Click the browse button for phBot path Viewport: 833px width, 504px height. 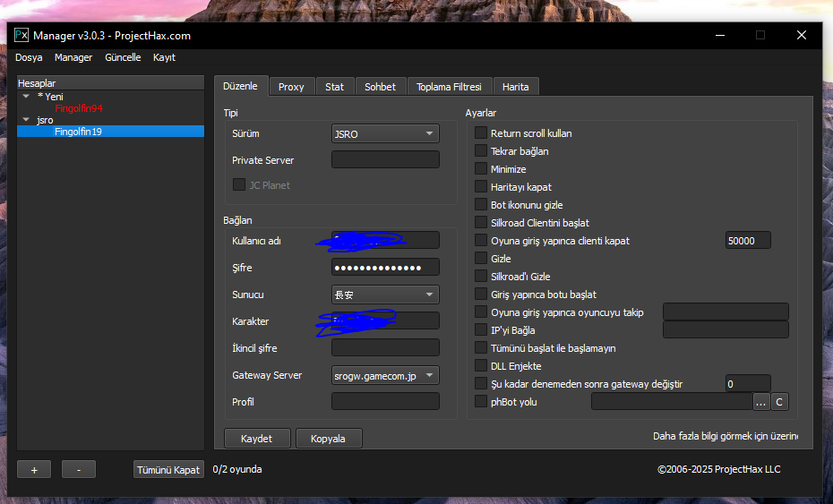coord(761,402)
